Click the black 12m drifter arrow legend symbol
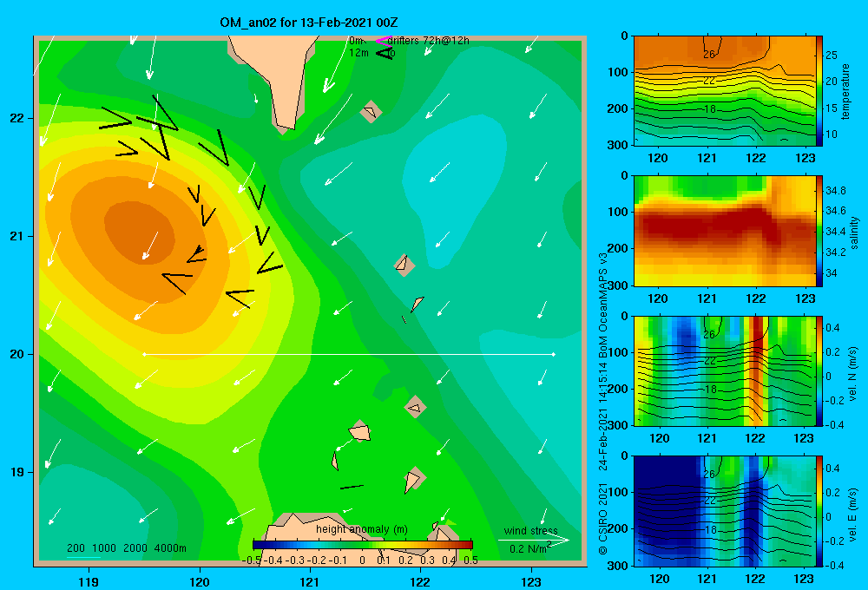 click(385, 53)
